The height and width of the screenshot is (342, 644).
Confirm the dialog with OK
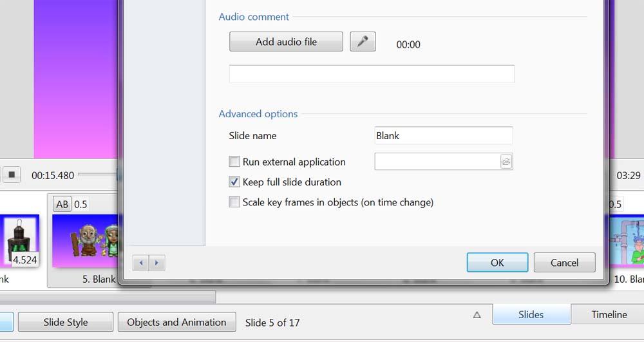(497, 263)
